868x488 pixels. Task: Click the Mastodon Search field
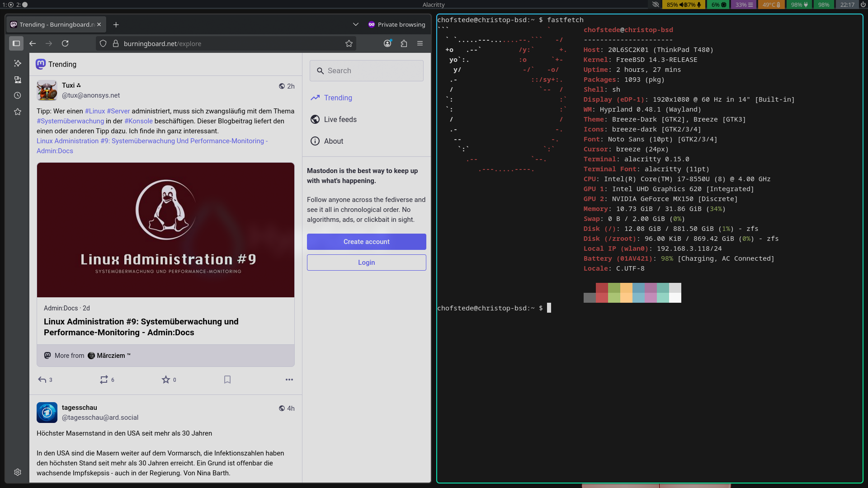tap(366, 70)
